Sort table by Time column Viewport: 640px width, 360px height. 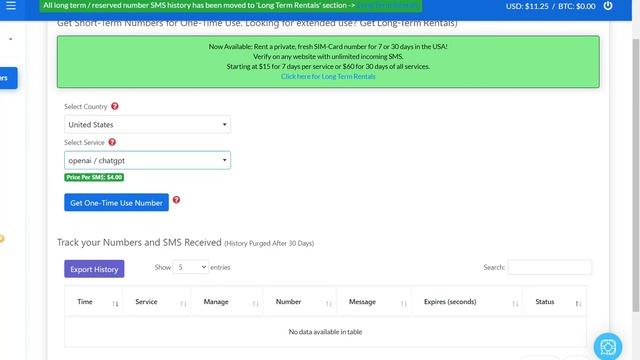coord(93,302)
